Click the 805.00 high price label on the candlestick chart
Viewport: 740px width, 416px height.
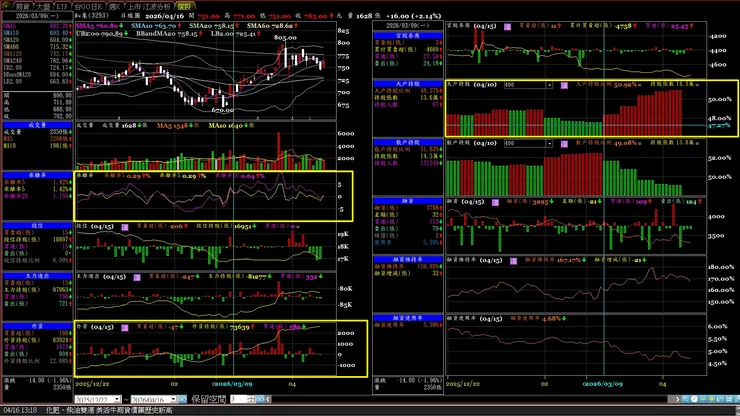[285, 37]
